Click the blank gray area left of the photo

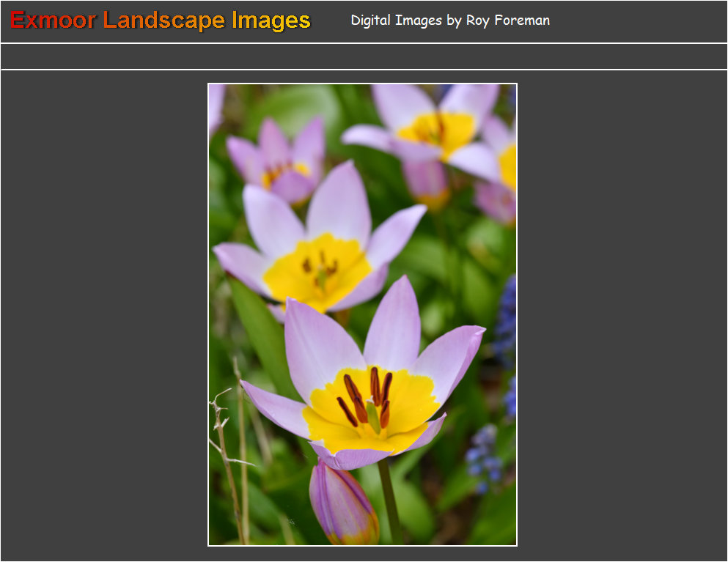pos(103,315)
